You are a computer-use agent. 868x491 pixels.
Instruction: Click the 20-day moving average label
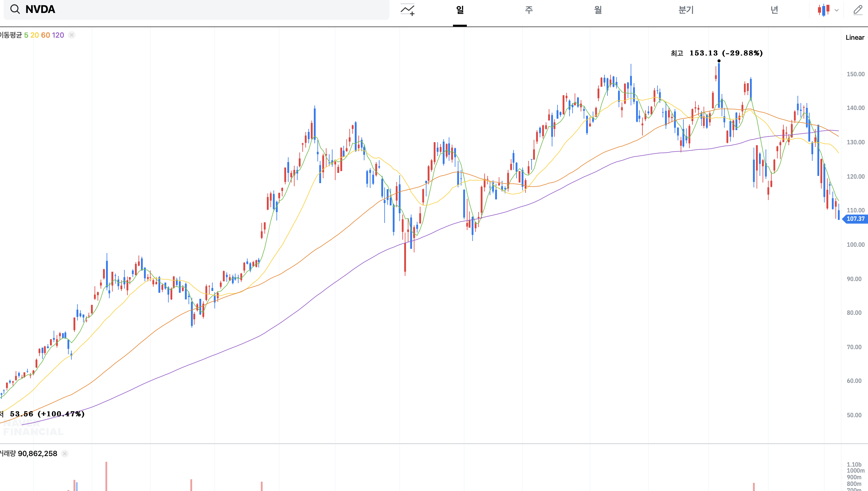point(35,35)
